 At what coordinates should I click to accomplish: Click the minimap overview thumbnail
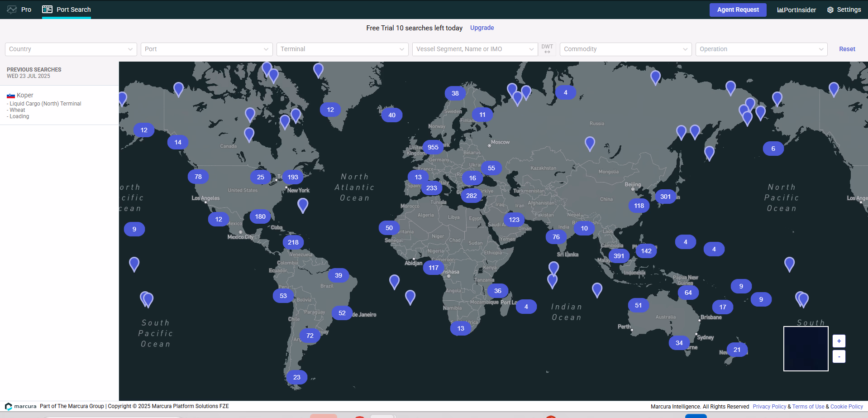(806, 349)
